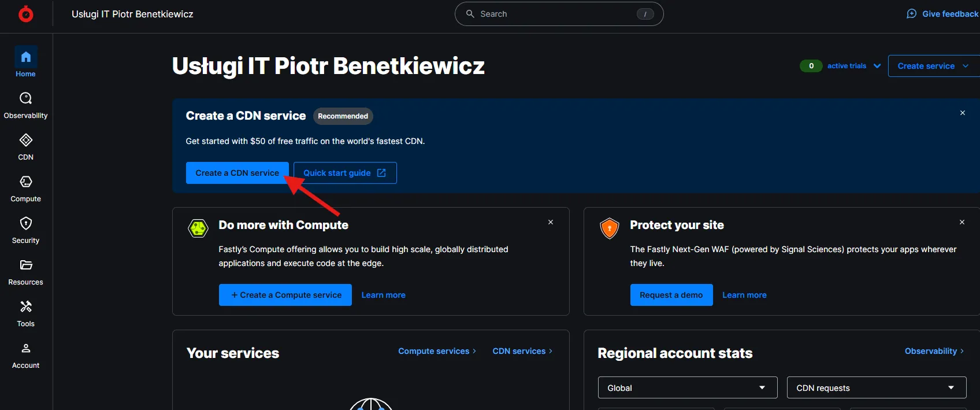Open the Create service dropdown

[x=933, y=66]
